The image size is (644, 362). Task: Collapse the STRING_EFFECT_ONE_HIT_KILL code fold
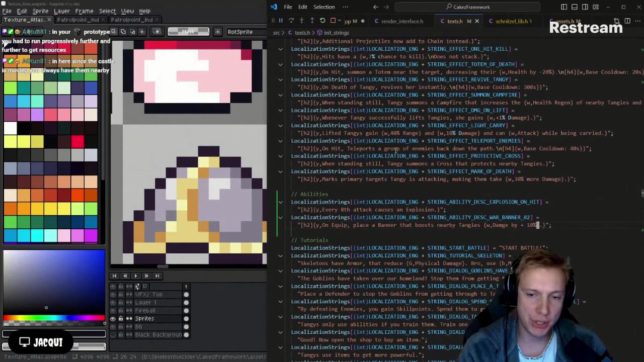(280, 49)
